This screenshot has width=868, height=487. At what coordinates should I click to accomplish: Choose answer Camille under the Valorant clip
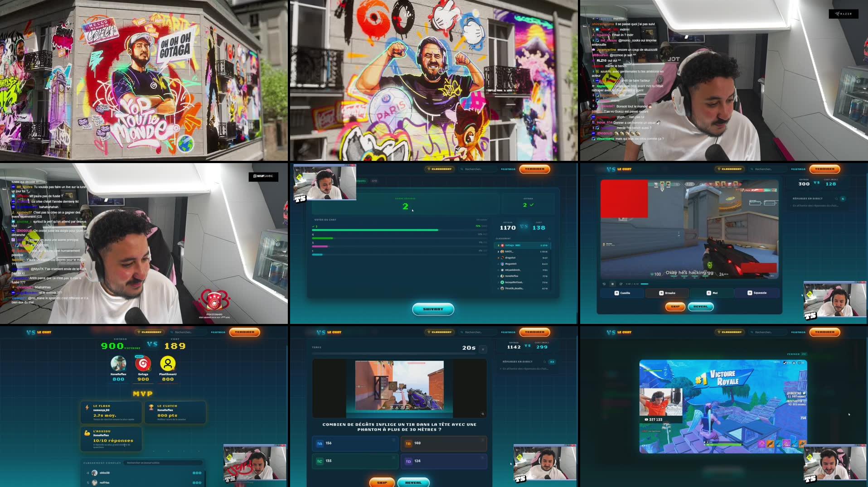tap(622, 293)
